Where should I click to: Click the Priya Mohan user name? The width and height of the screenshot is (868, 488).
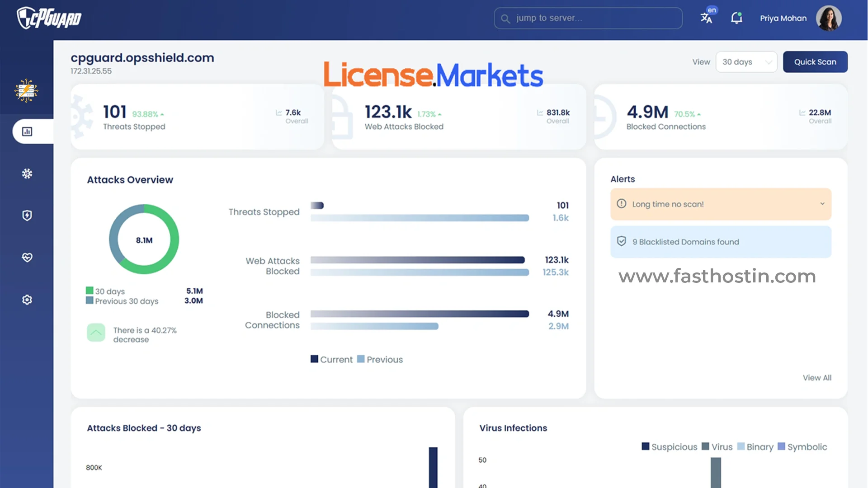click(x=783, y=19)
